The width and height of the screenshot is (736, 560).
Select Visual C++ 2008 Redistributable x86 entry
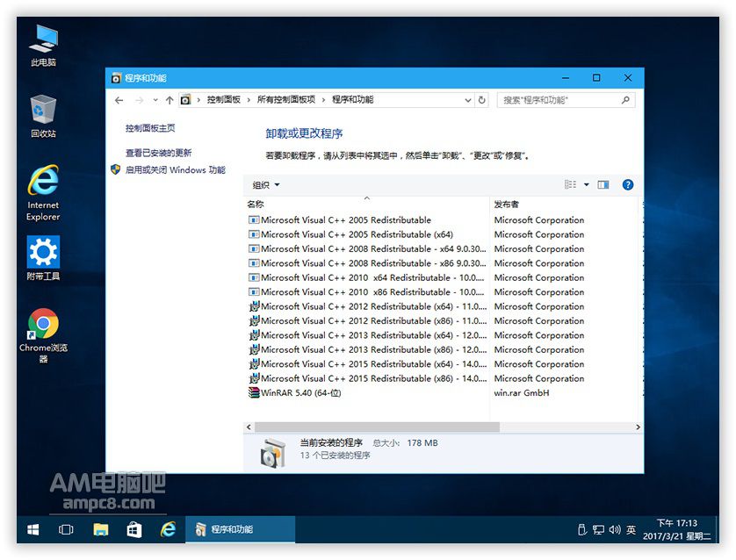(367, 263)
